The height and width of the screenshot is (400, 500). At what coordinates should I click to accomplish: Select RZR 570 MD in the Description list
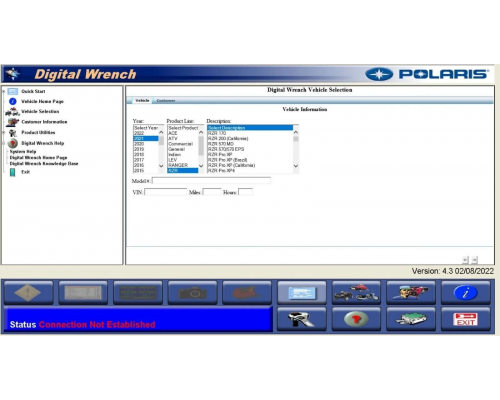pyautogui.click(x=250, y=144)
